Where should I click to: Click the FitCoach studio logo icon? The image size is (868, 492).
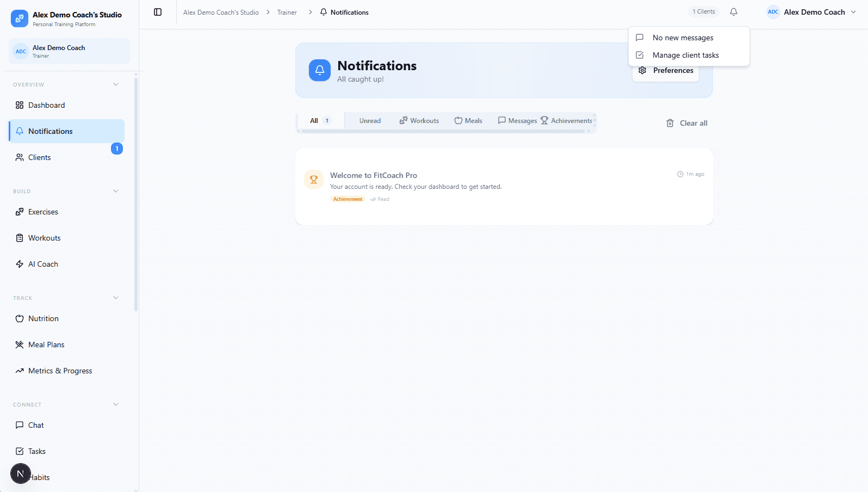20,19
